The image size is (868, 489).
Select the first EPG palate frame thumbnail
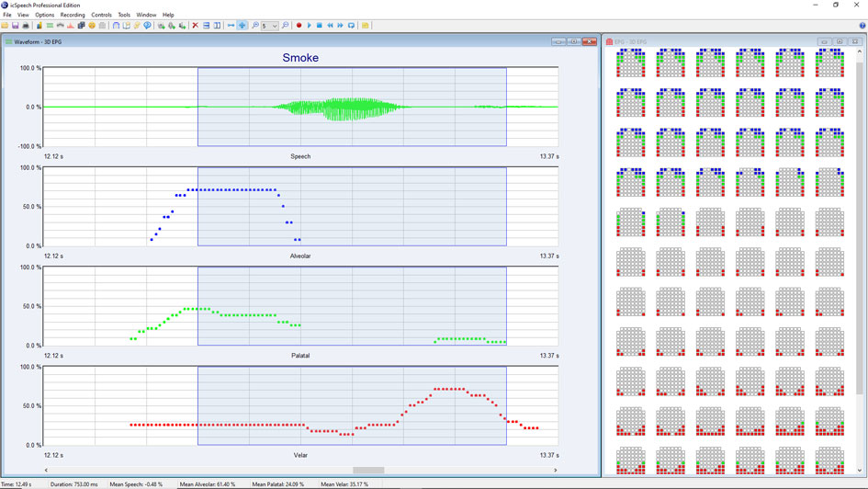pos(630,63)
